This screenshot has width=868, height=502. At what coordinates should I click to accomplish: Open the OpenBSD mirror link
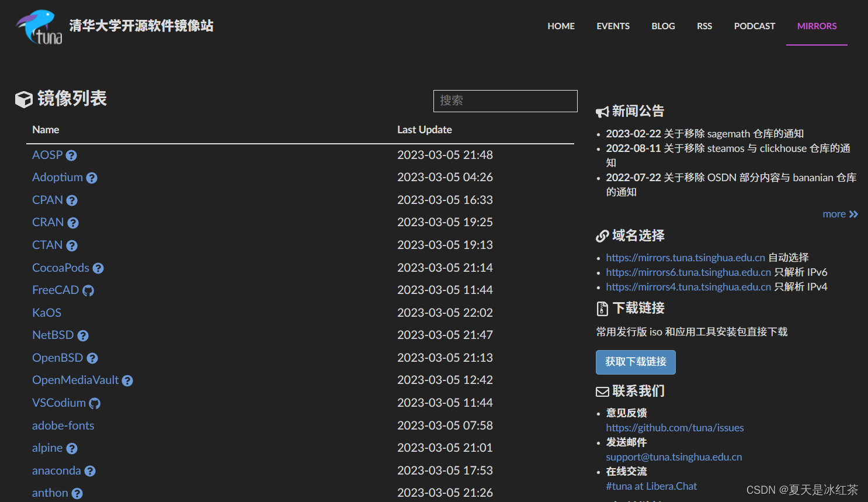(x=58, y=358)
